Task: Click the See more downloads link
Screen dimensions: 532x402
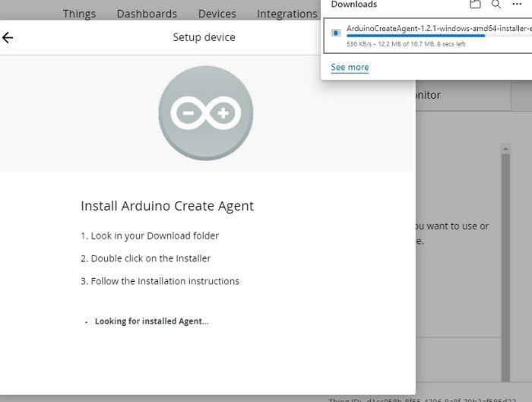Action: coord(350,67)
